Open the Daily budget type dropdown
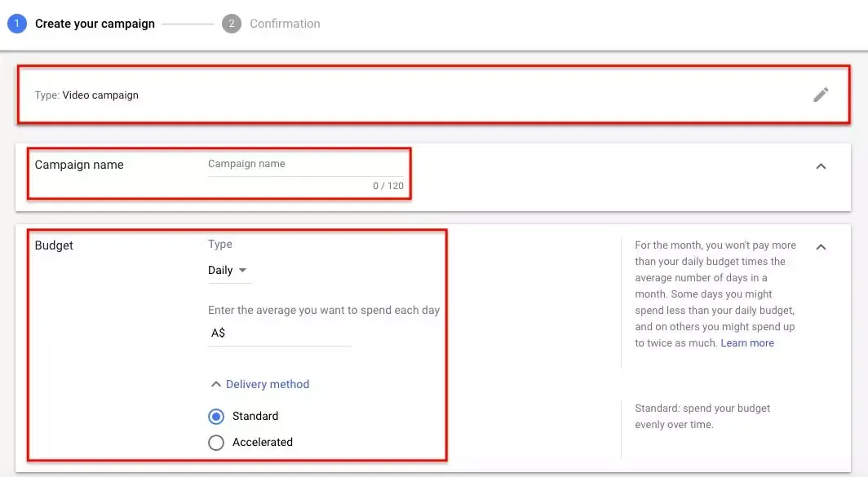868x477 pixels. [228, 270]
